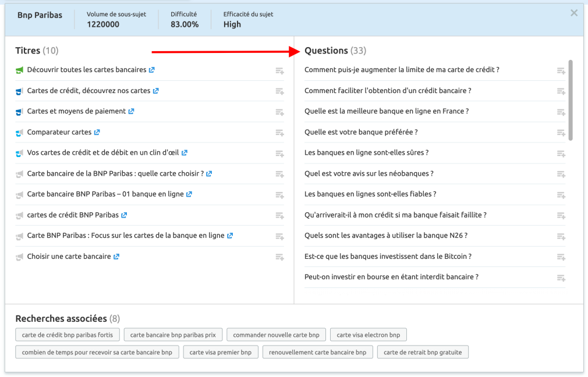Add 'quelle carte choisir ?' title to list
This screenshot has height=377, width=588.
pyautogui.click(x=280, y=175)
